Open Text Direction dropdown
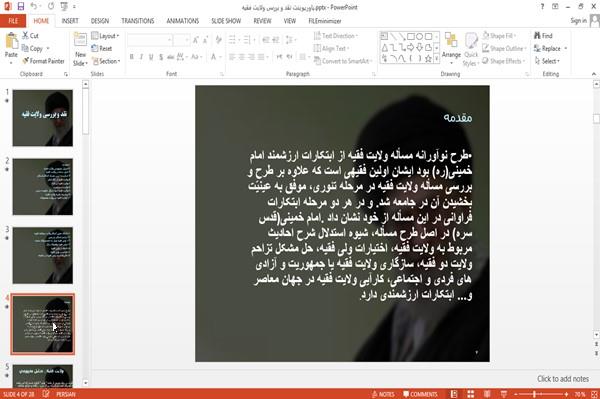The height and width of the screenshot is (399, 600). (336, 36)
